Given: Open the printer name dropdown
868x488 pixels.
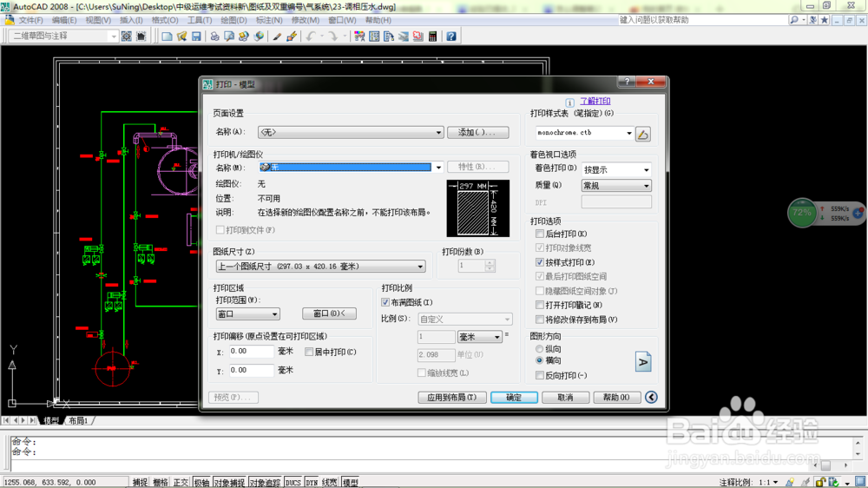Looking at the screenshot, I should point(351,167).
